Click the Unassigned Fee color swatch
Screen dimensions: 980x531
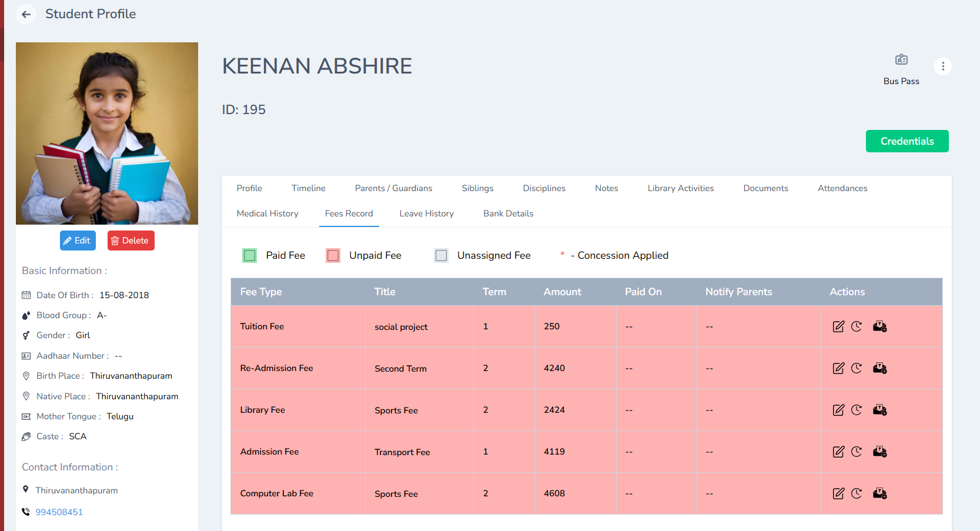click(x=441, y=255)
